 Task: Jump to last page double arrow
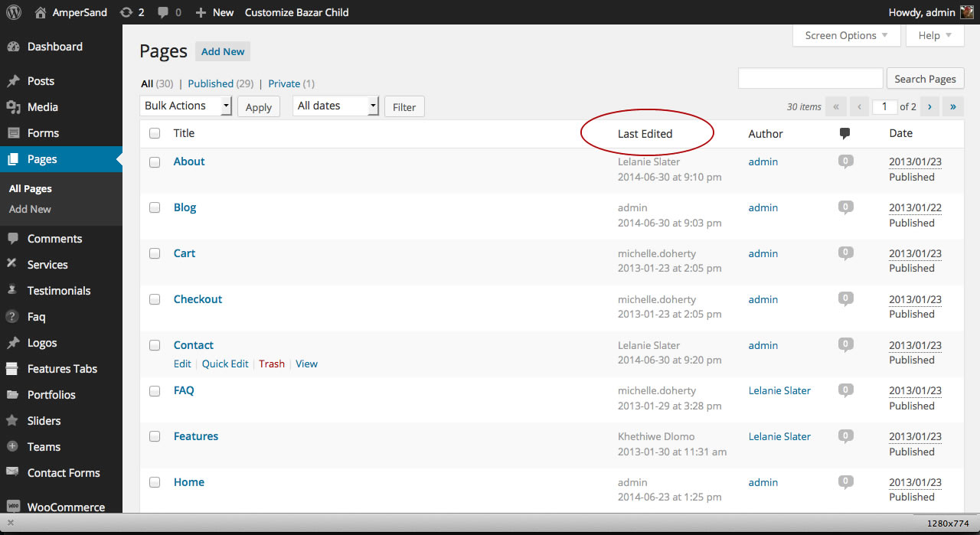coord(953,107)
